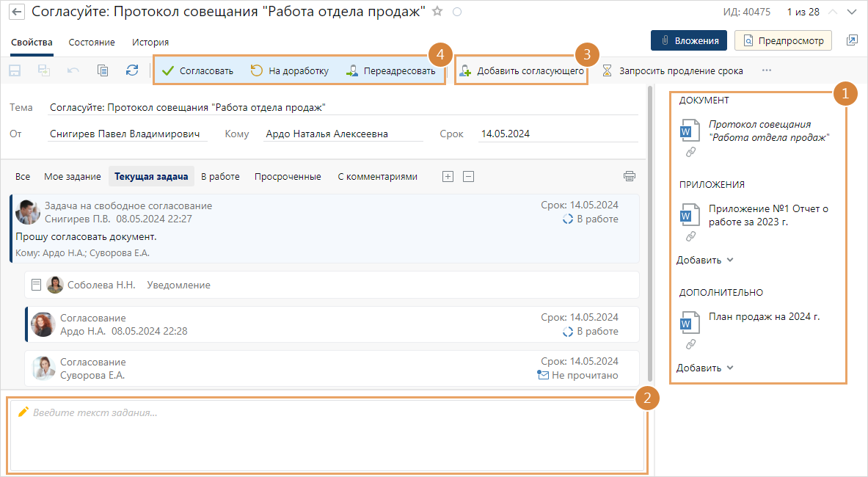
Task: Open the more actions ellipsis menu
Action: click(767, 71)
